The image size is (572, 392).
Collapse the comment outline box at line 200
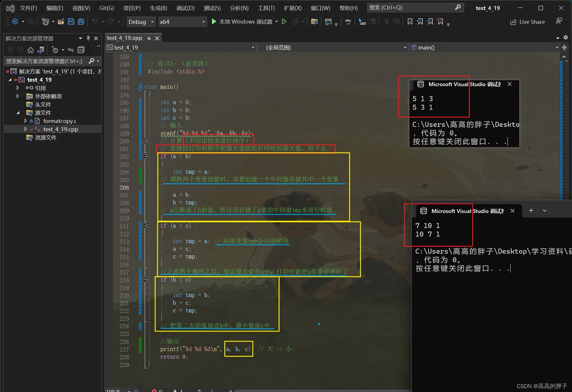click(x=145, y=141)
